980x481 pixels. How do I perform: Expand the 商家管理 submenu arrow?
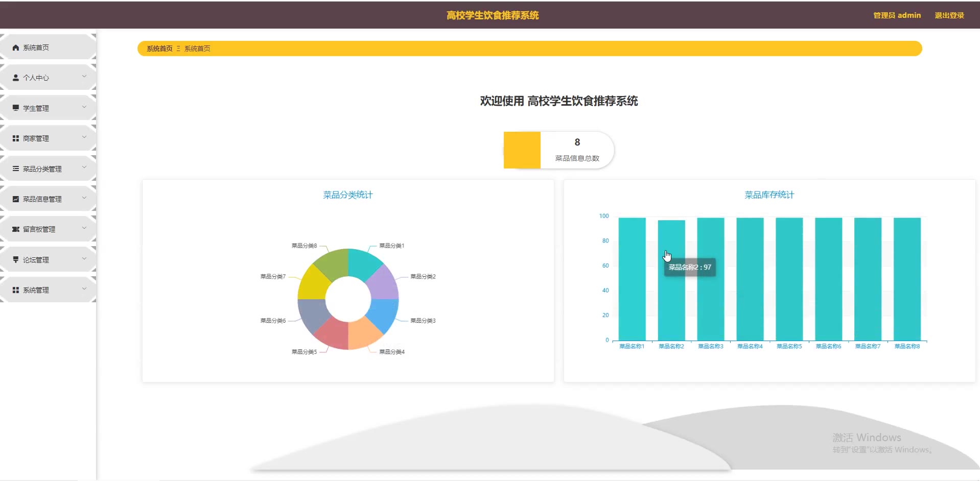click(x=84, y=137)
